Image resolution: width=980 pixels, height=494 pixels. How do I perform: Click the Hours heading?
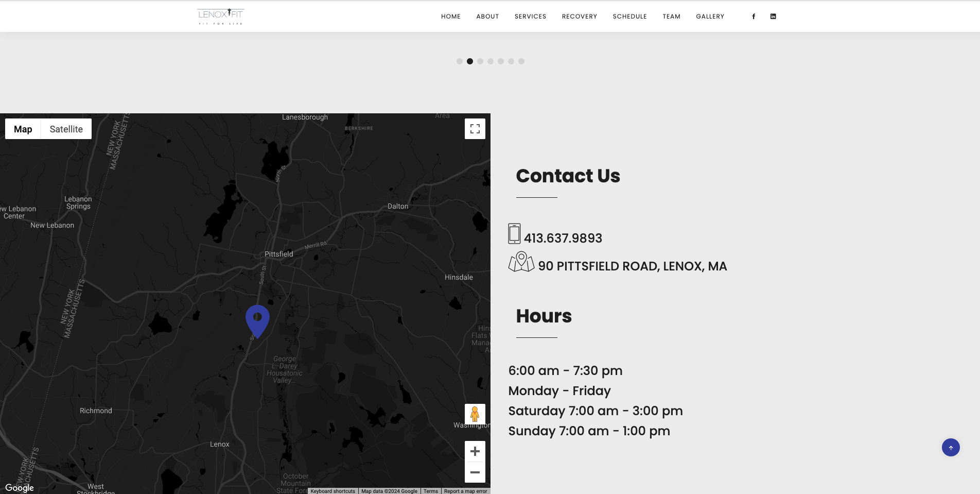coord(544,316)
